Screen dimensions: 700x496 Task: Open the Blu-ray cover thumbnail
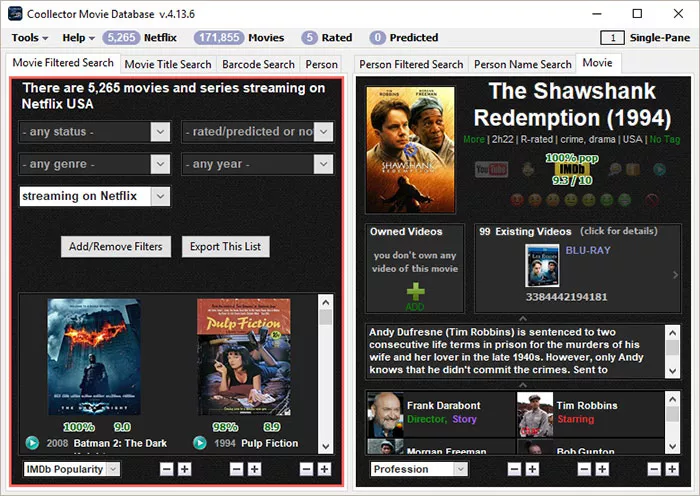pos(542,265)
